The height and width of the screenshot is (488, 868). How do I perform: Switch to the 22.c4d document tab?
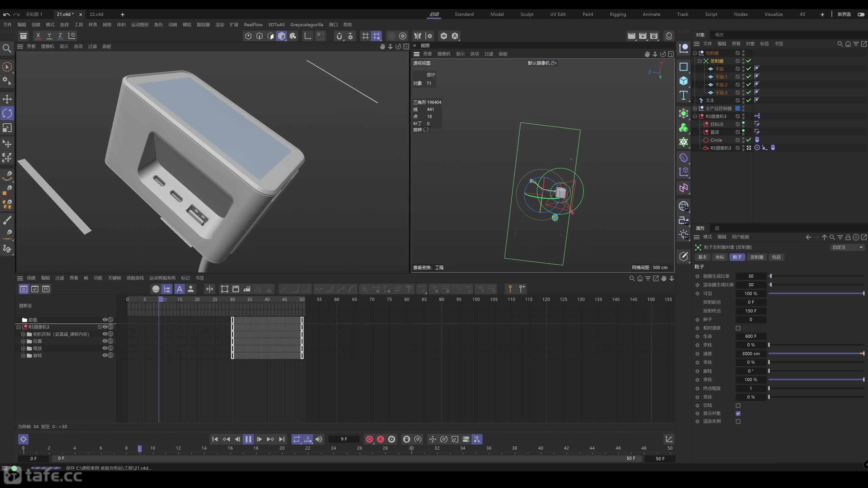pos(96,14)
